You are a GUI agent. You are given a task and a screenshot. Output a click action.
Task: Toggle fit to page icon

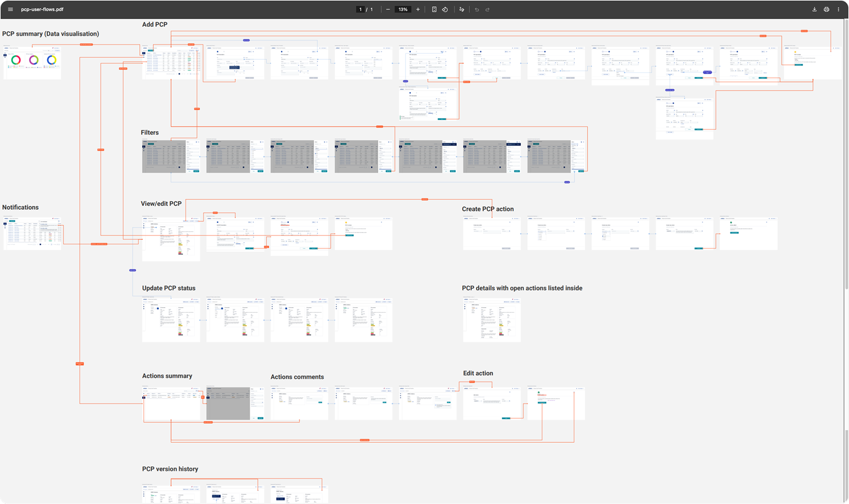coord(434,9)
